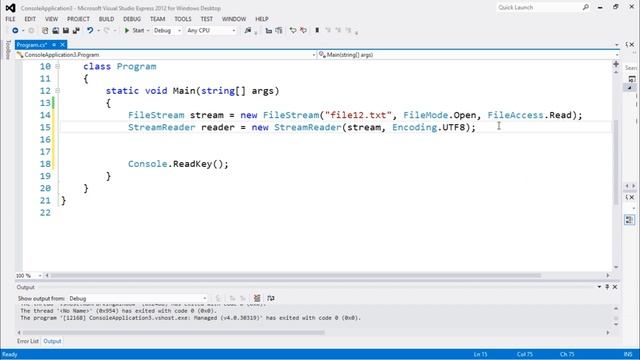Click the Clear All output icon
The width and height of the screenshot is (640, 360).
coord(257,298)
